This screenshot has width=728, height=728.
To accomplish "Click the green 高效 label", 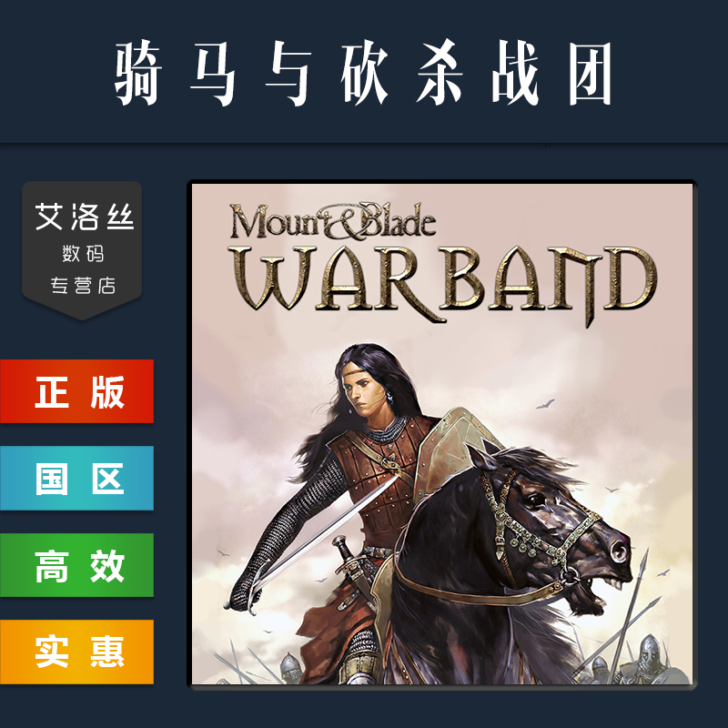I will [x=76, y=565].
